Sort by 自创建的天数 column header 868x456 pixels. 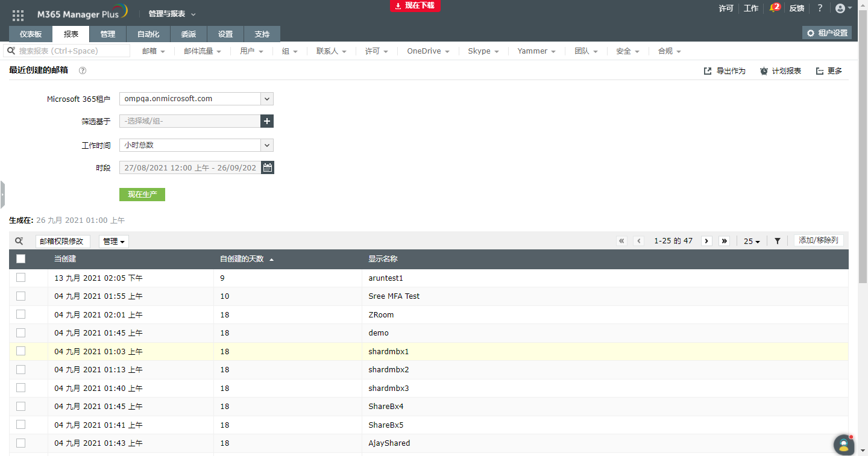click(x=247, y=259)
